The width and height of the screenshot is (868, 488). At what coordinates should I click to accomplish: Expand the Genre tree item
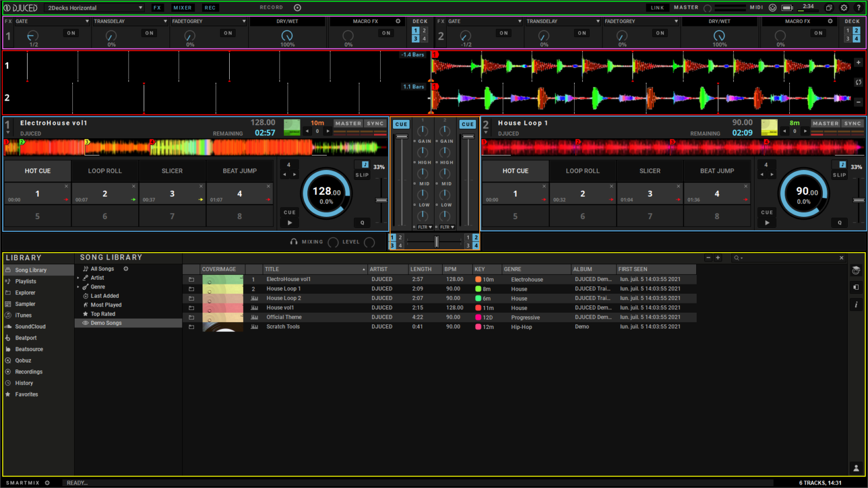click(x=78, y=287)
